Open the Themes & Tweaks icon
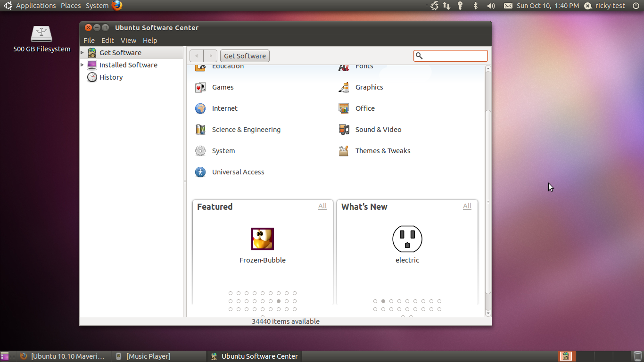Image resolution: width=644 pixels, height=362 pixels. pyautogui.click(x=344, y=151)
